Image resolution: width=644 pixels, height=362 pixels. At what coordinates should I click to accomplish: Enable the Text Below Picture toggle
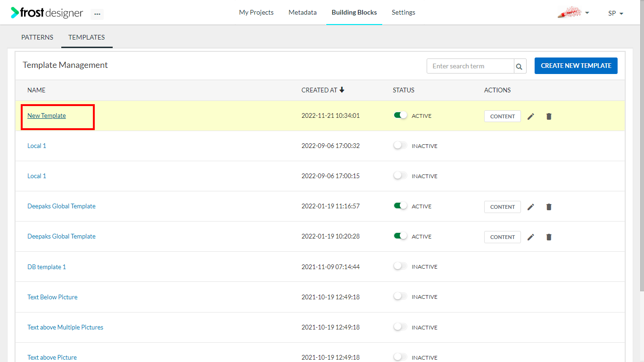click(400, 296)
